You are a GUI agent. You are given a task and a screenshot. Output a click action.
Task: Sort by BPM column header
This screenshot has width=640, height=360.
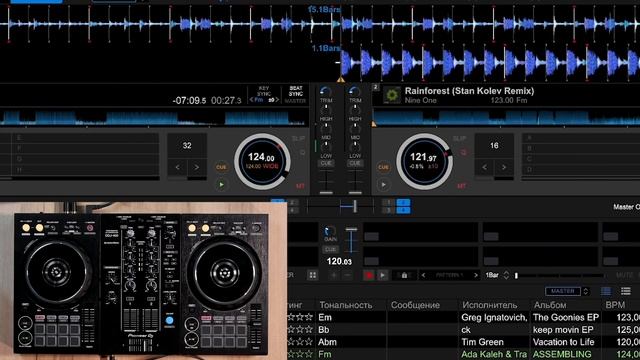tap(615, 305)
